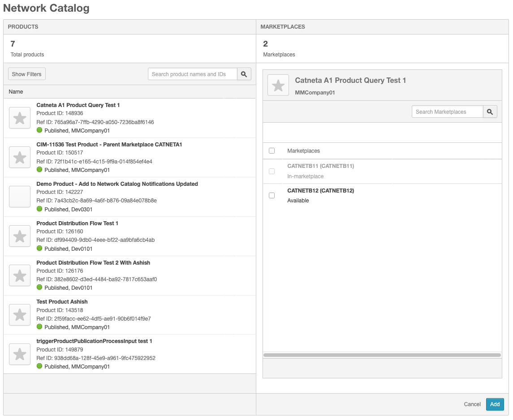Check the CATNETB12 marketplace checkbox
The width and height of the screenshot is (513, 420).
(272, 196)
